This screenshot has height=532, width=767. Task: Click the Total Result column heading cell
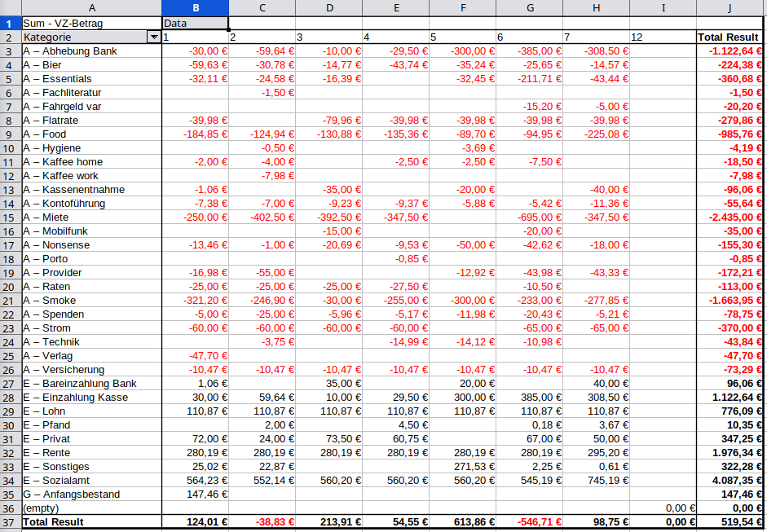[730, 37]
